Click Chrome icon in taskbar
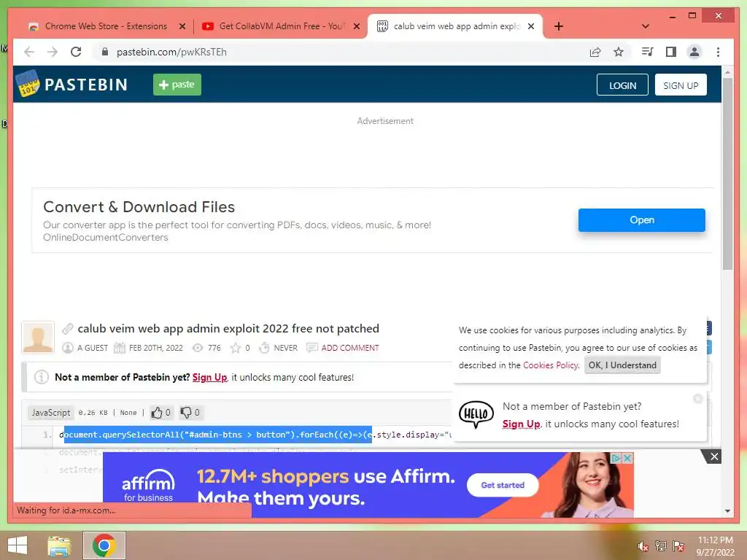The width and height of the screenshot is (747, 560). tap(104, 545)
